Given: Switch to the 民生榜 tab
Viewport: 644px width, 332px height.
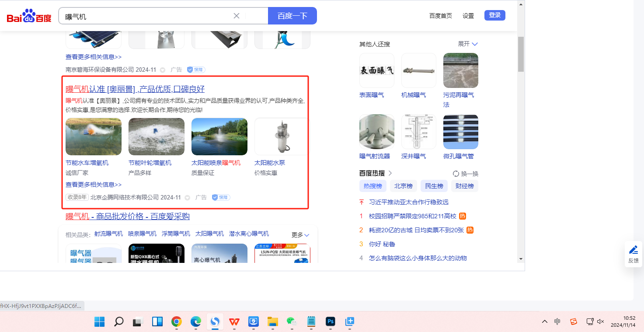Looking at the screenshot, I should tap(434, 186).
